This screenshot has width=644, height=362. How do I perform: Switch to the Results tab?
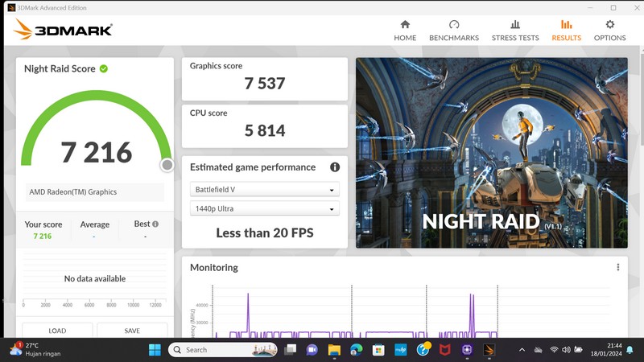(x=566, y=31)
